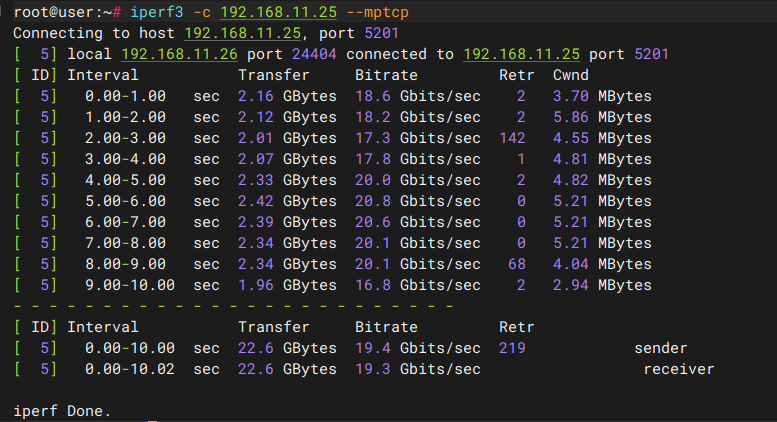This screenshot has height=422, width=777.
Task: Click the 4.04 MBytes Cwnd value
Action: 602,264
